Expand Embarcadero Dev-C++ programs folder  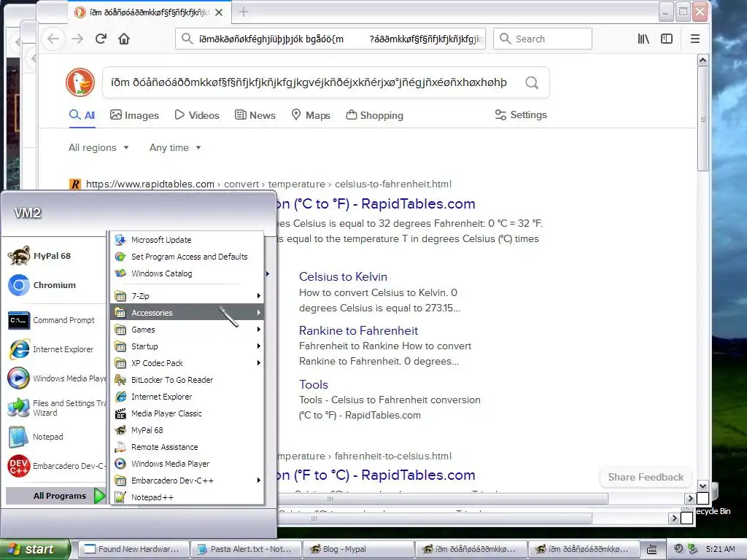pyautogui.click(x=187, y=481)
